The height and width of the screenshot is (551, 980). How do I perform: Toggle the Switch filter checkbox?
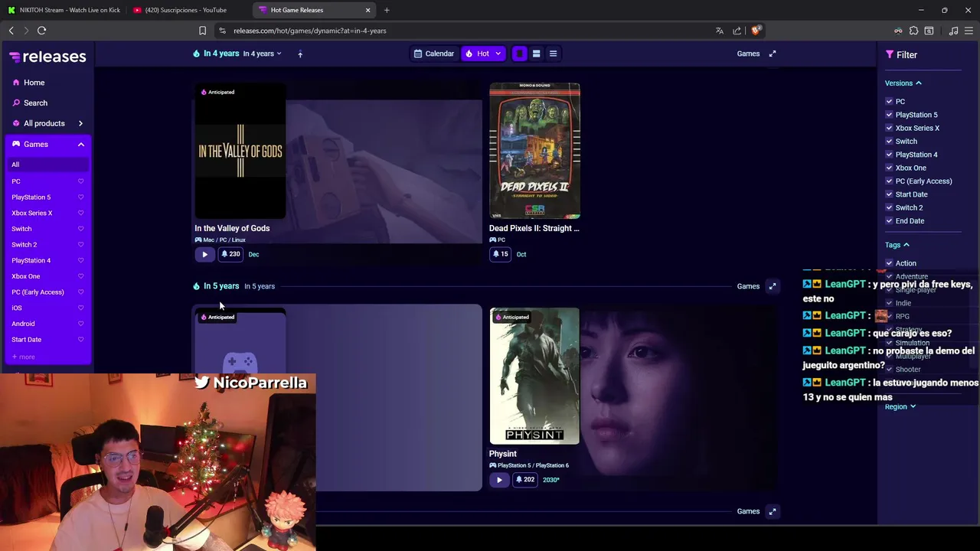coord(889,142)
